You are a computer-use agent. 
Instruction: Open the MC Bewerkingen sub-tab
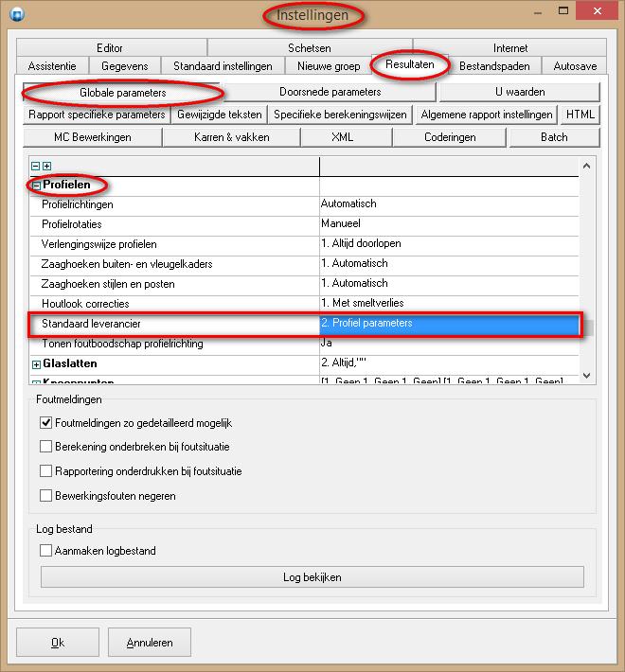coord(93,137)
